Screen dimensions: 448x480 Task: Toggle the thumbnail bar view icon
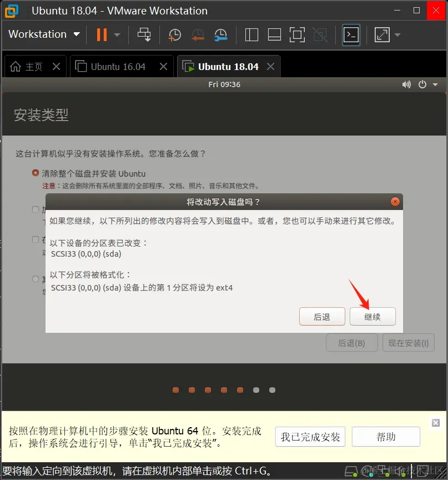pos(274,34)
